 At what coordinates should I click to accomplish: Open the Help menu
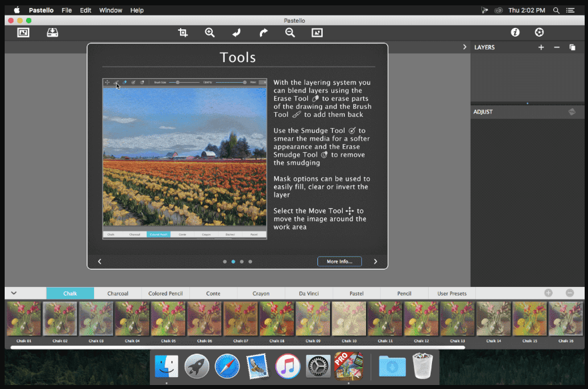pyautogui.click(x=137, y=10)
